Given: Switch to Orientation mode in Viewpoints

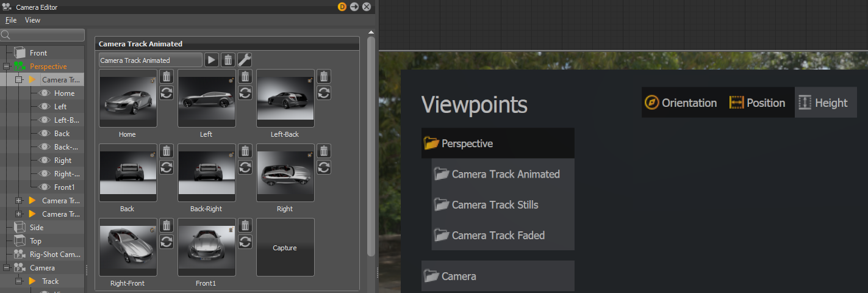Looking at the screenshot, I should (x=681, y=103).
